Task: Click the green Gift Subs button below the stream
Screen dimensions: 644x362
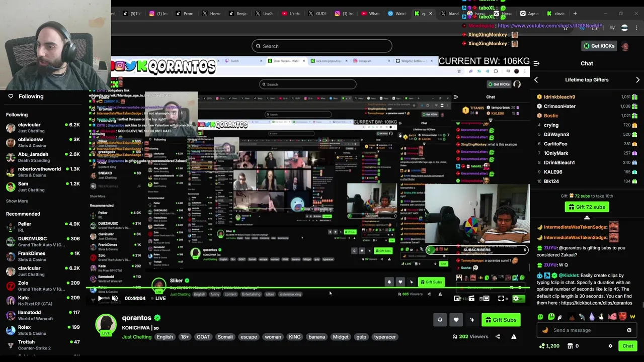Action: [501, 320]
